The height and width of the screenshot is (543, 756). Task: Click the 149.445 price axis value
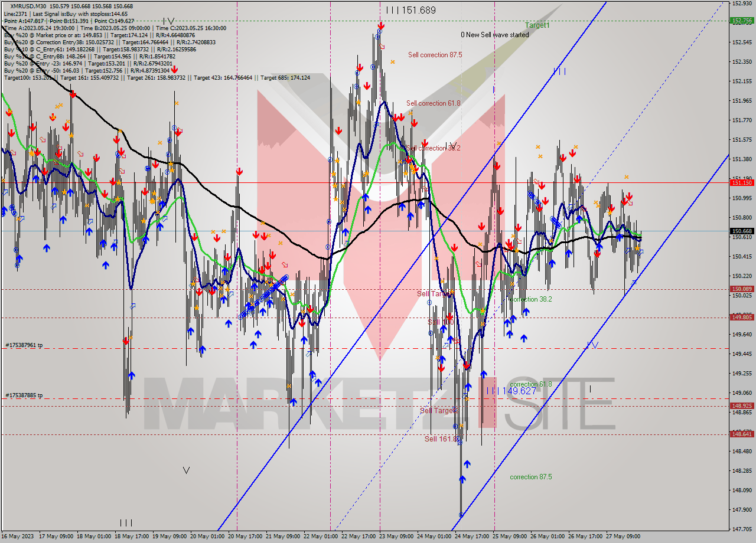pyautogui.click(x=741, y=354)
